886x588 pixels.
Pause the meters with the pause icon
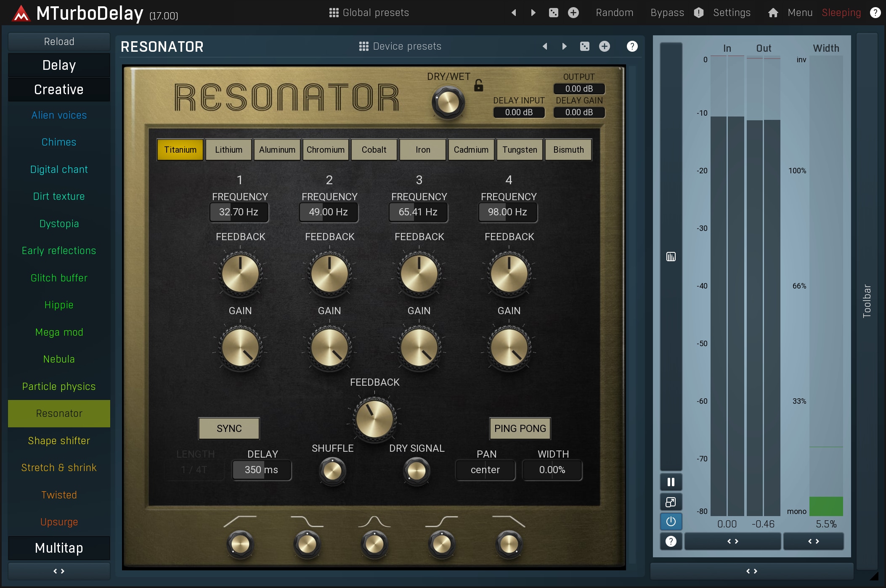671,482
